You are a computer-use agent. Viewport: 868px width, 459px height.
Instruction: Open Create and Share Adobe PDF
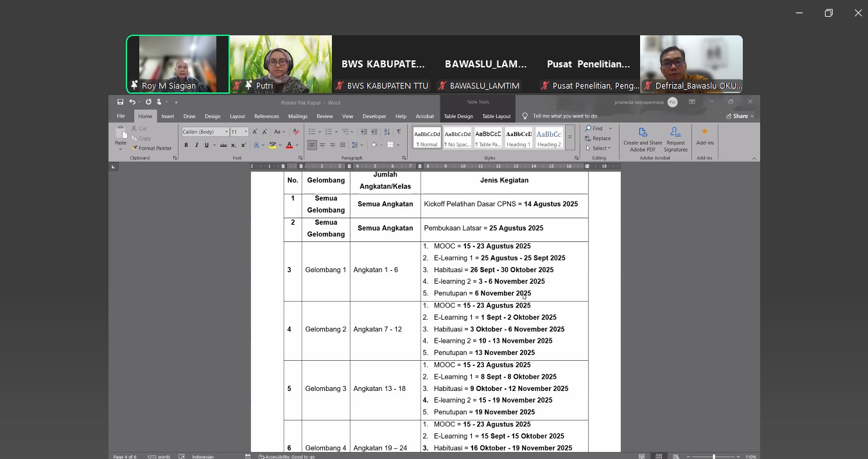[643, 139]
